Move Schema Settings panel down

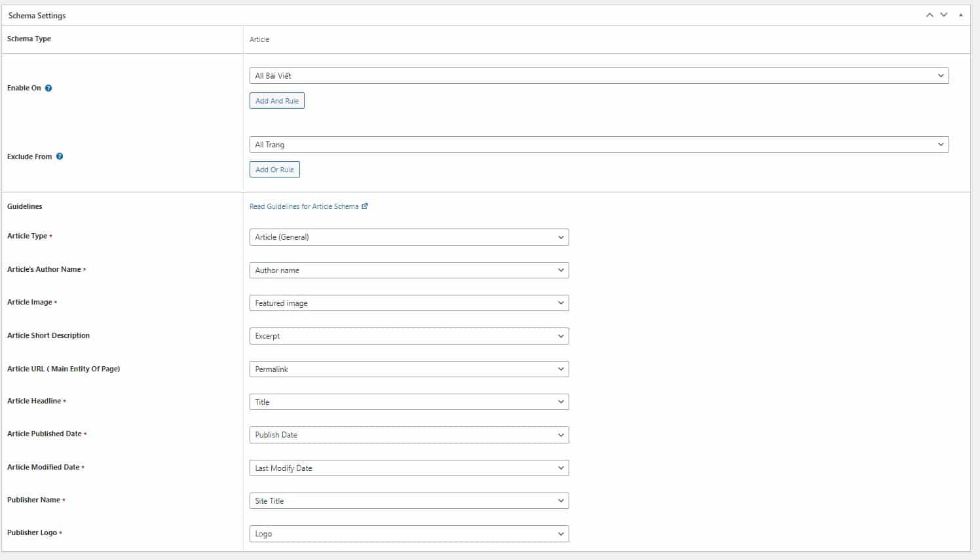tap(944, 15)
